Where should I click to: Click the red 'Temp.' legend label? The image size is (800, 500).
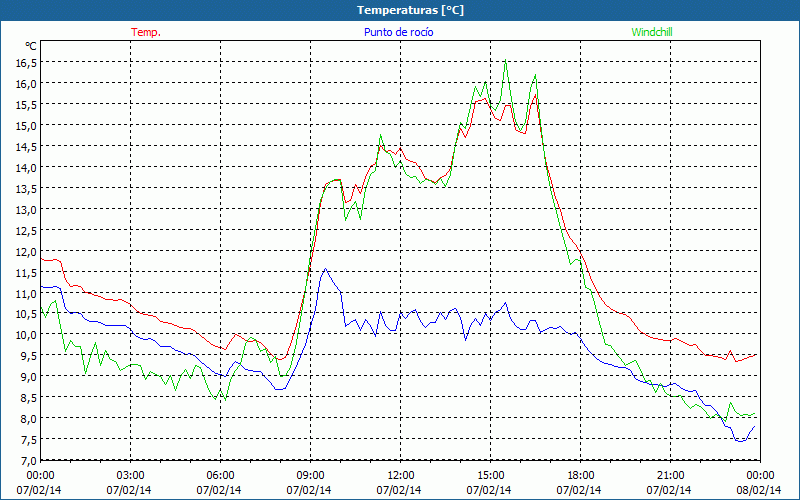(x=146, y=32)
